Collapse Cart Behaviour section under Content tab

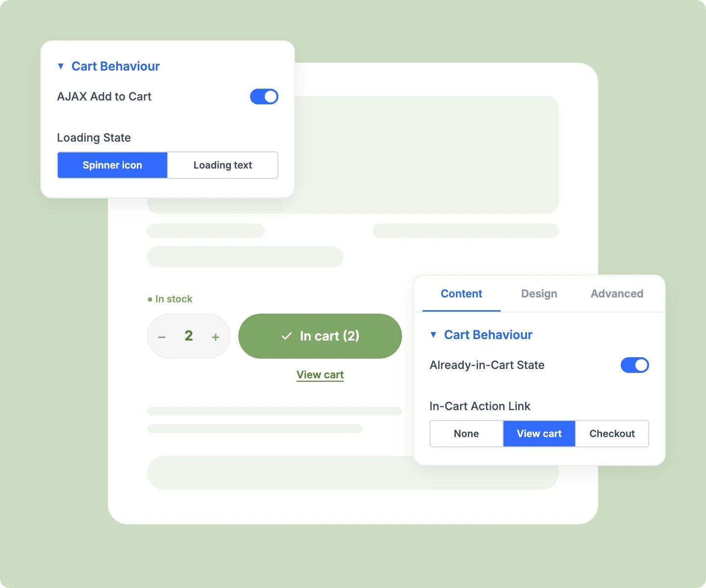click(x=481, y=335)
